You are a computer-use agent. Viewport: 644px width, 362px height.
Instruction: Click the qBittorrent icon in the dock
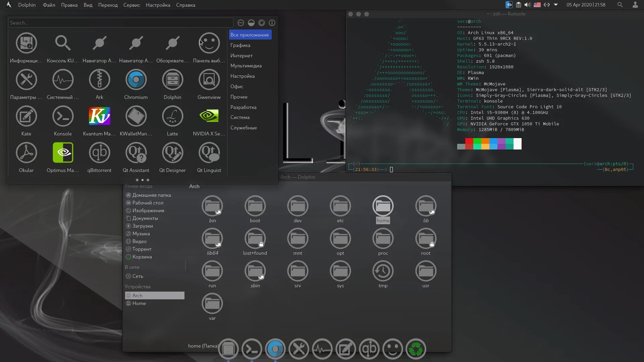tap(369, 349)
